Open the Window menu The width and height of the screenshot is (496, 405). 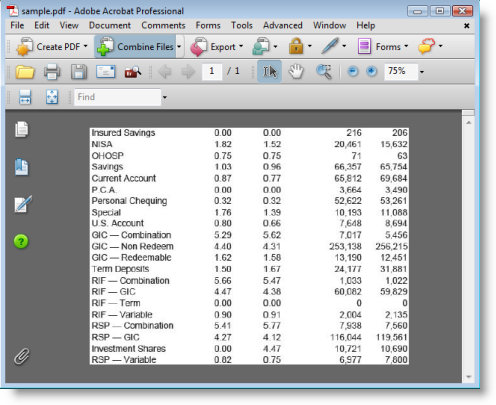(329, 25)
